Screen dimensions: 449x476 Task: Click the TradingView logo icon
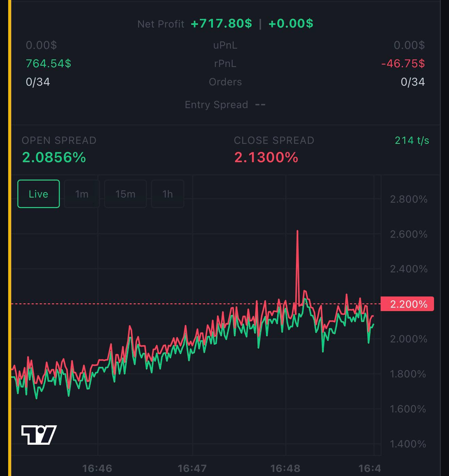[39, 435]
